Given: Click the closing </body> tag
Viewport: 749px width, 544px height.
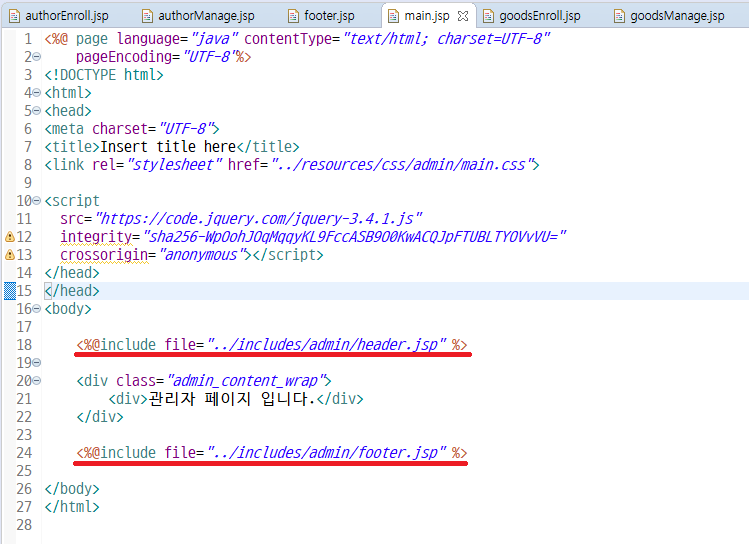Looking at the screenshot, I should pyautogui.click(x=72, y=489).
